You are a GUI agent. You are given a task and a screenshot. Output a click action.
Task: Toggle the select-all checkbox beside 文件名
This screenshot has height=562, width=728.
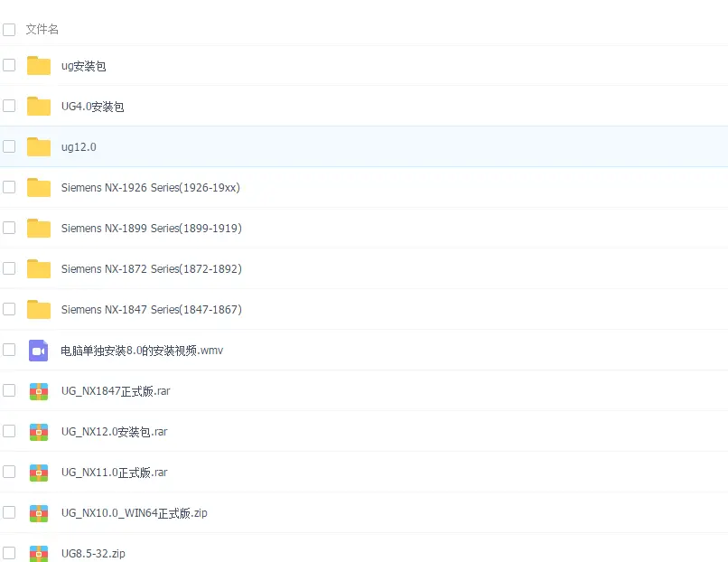9,30
